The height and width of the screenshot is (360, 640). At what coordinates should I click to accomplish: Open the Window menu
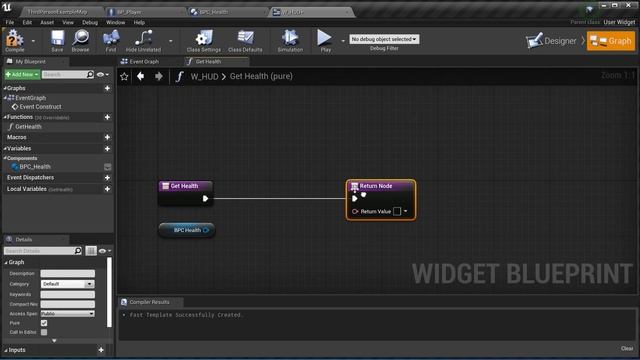click(x=116, y=22)
